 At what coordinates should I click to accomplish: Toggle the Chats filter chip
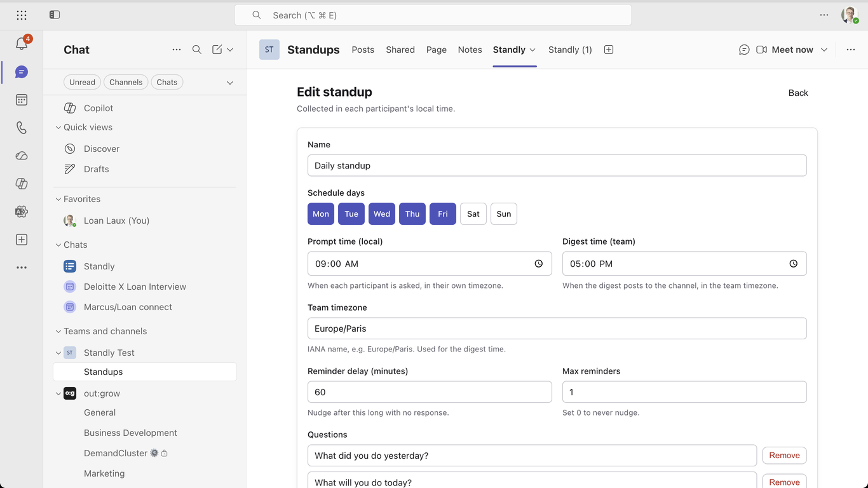click(x=167, y=82)
